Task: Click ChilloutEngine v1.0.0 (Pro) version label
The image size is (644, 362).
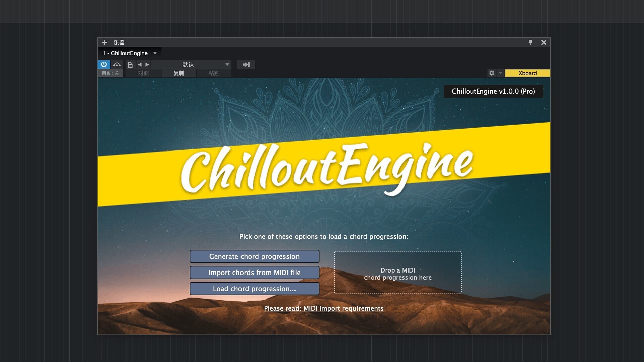Action: pos(493,91)
